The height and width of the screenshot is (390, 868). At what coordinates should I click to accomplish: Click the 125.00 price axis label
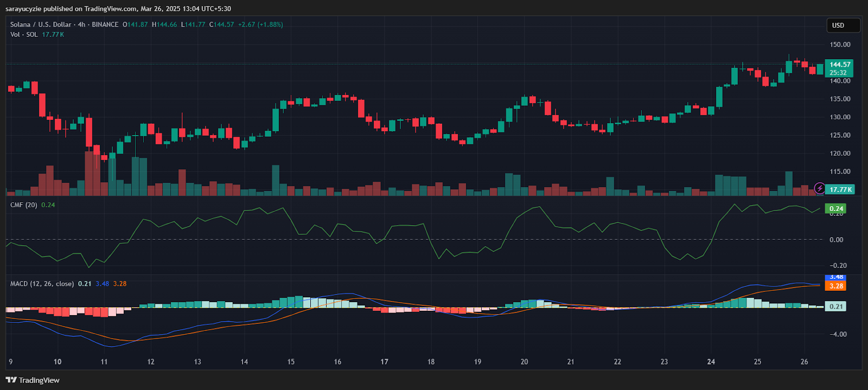[x=840, y=136]
